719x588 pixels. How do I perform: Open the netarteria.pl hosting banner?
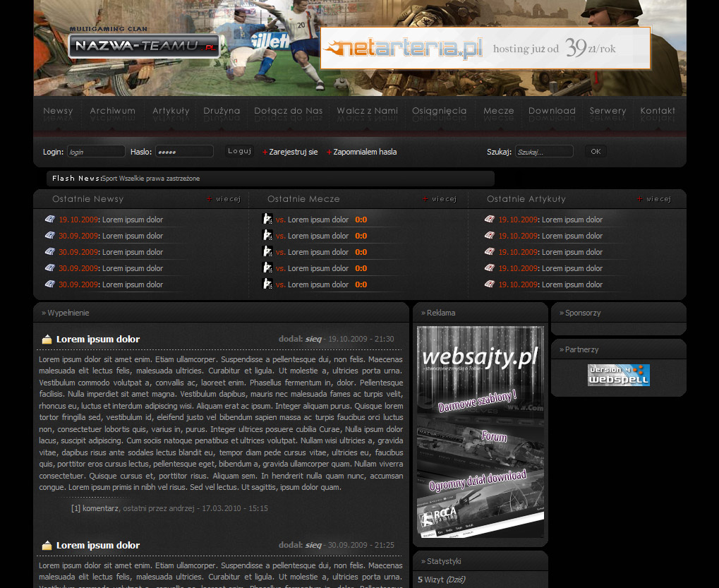click(x=485, y=48)
